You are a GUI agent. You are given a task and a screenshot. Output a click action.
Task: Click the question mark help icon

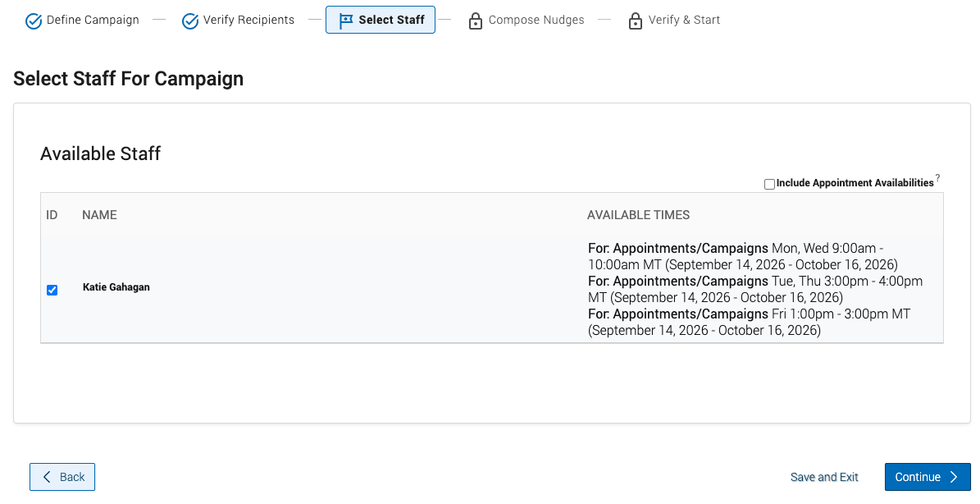pos(937,178)
